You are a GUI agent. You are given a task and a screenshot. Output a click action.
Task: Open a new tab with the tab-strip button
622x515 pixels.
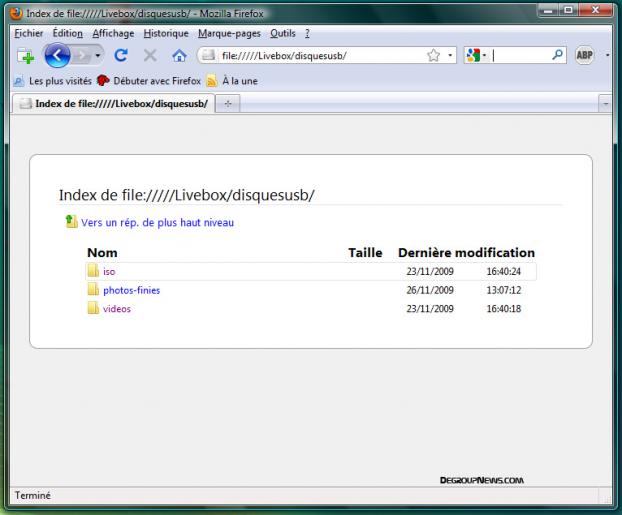(x=228, y=104)
